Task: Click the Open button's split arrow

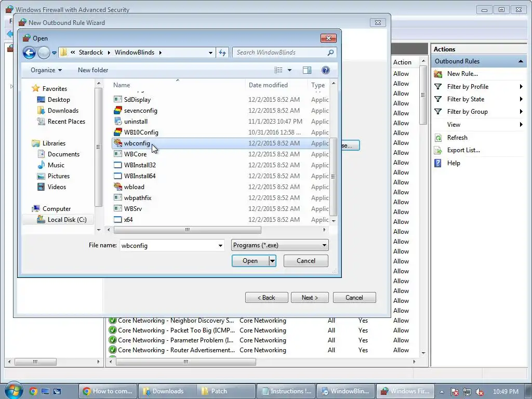Action: [x=272, y=261]
